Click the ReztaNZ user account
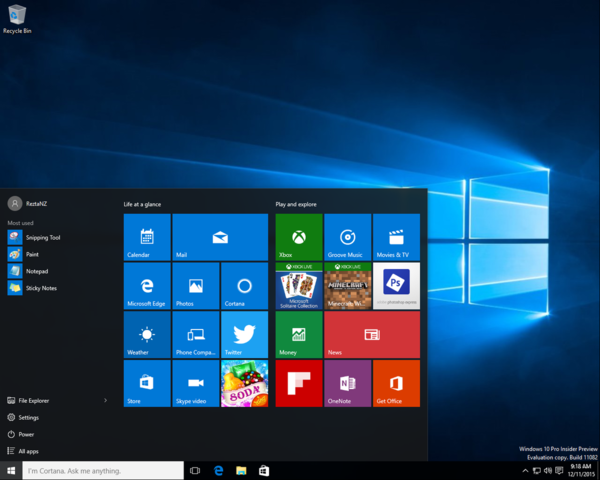 click(x=28, y=204)
